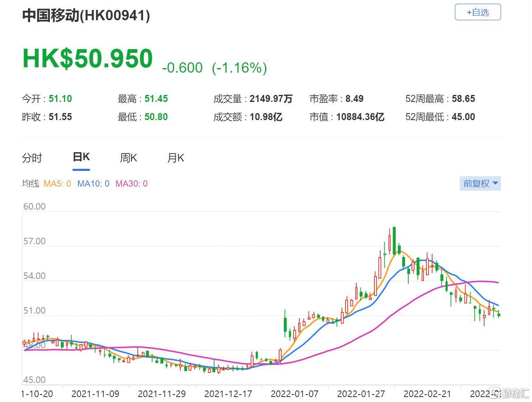Click the 60.00 y-axis price label
The width and height of the screenshot is (532, 402).
(34, 206)
